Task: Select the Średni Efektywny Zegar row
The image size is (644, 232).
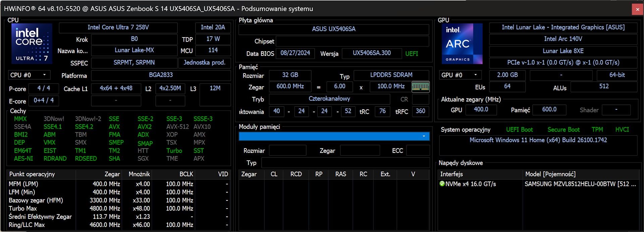Action: pyautogui.click(x=119, y=217)
